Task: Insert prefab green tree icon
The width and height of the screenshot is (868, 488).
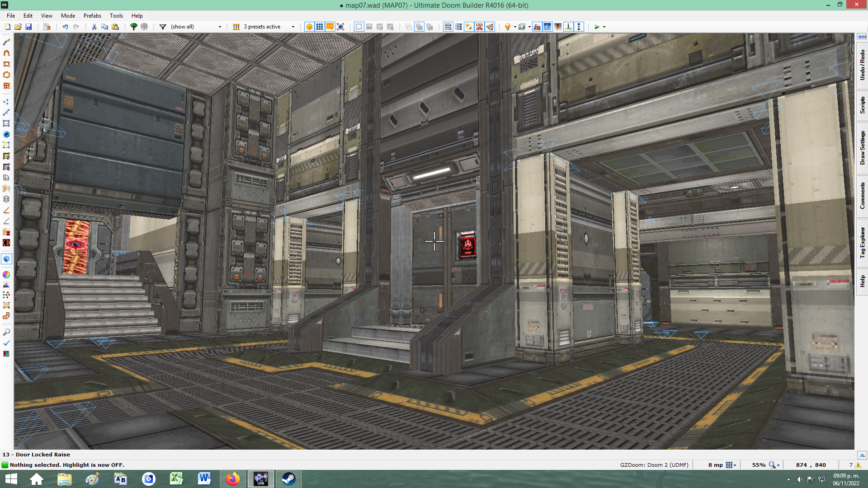Action: click(134, 27)
